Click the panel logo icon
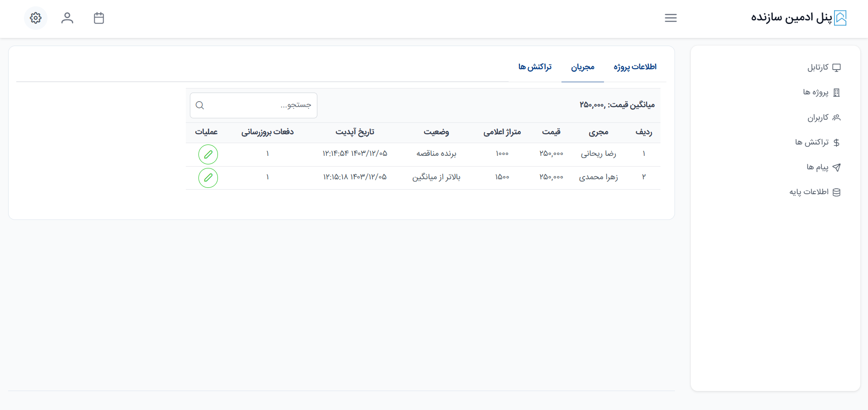Viewport: 868px width, 410px height. (840, 18)
